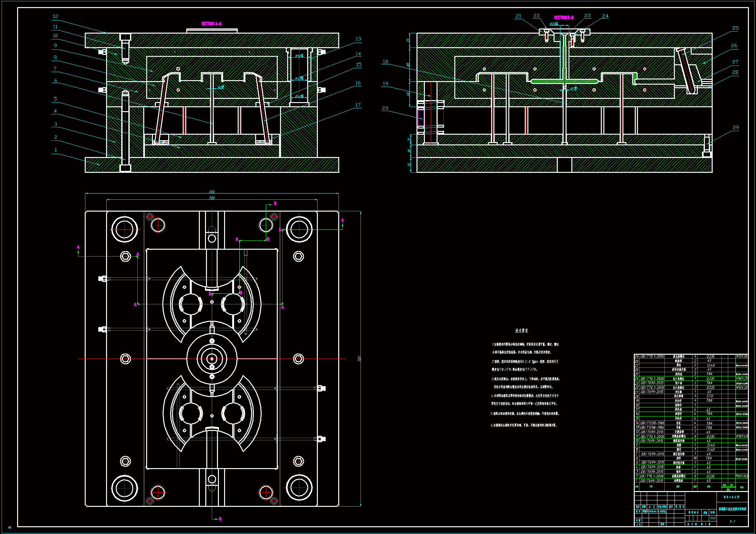Screen dimensions: 756x534
Task: Click the 700 height dimension text
Action: pyautogui.click(x=359, y=359)
